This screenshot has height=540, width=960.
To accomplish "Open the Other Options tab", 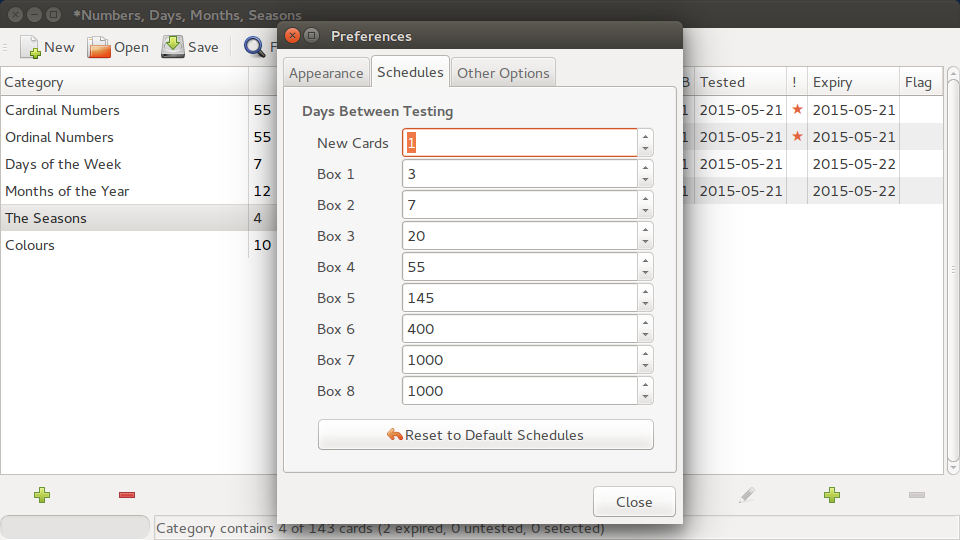I will 503,73.
